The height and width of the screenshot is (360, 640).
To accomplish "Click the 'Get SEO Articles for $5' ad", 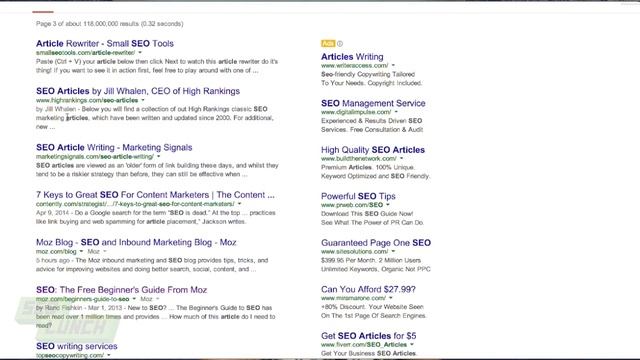I will coord(369,336).
